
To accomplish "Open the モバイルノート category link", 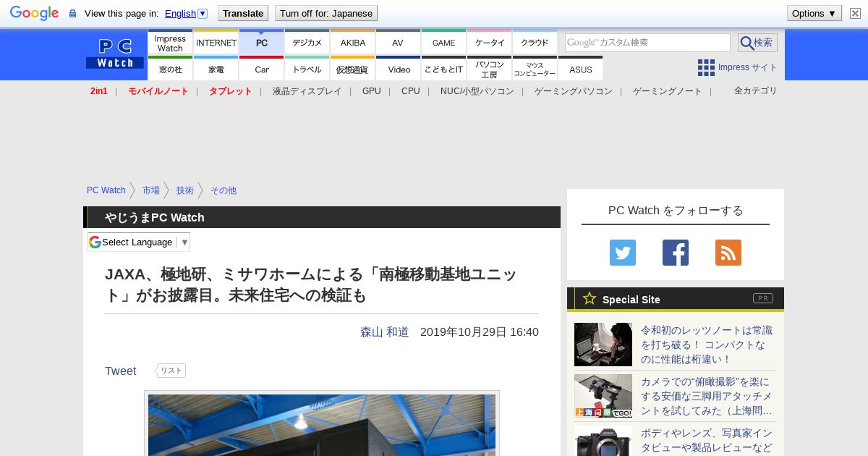I will pos(158,91).
